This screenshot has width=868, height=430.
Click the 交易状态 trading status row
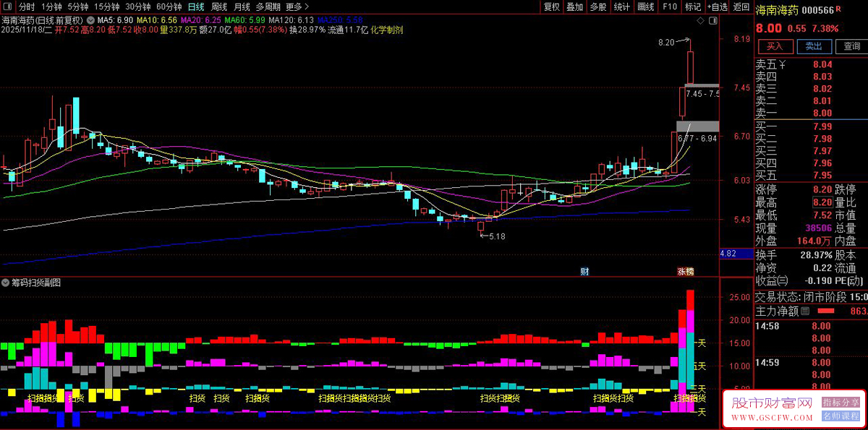pos(811,297)
